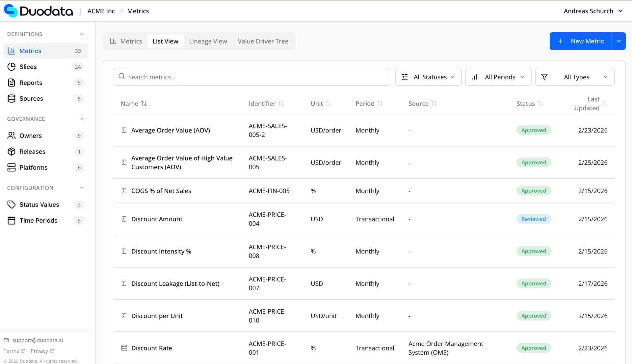Open the Owners page under Governance

click(x=31, y=135)
